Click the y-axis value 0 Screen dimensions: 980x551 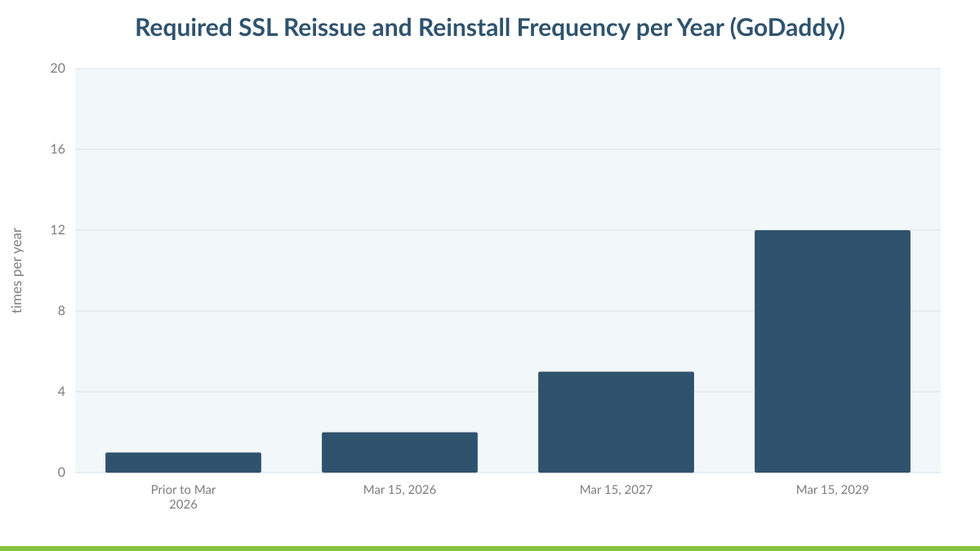point(61,473)
